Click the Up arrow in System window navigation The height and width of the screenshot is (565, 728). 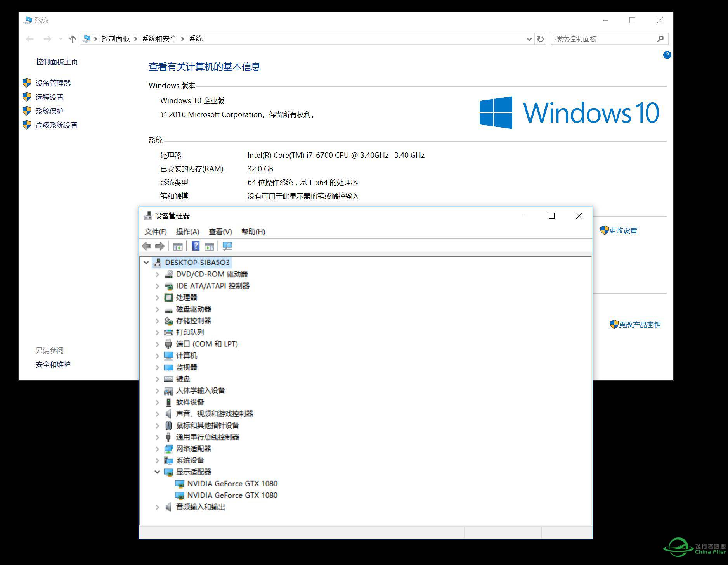coord(73,39)
